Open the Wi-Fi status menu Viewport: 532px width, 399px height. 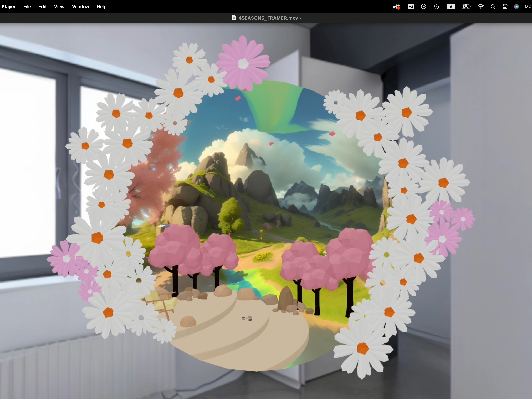coord(481,6)
